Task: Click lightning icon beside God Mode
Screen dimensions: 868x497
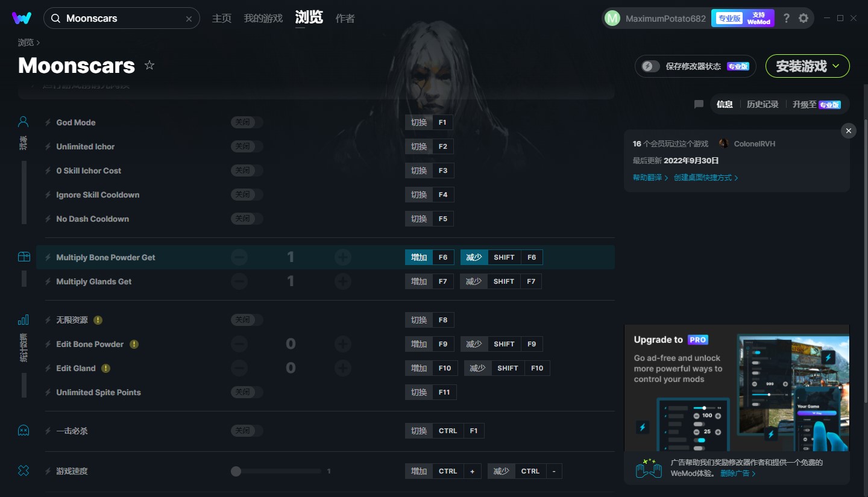Action: [48, 122]
